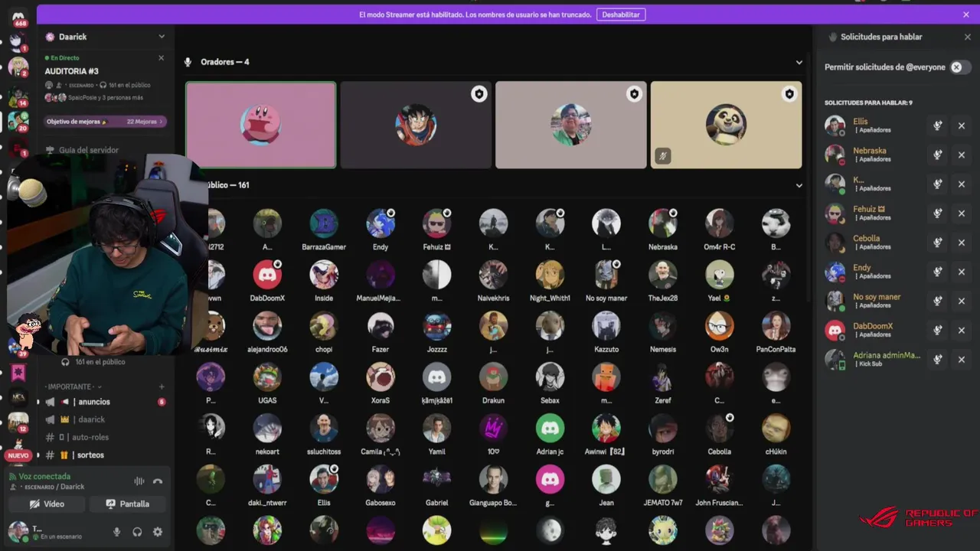
Task: Click moderator badge on Goku speaker tile
Action: click(479, 94)
